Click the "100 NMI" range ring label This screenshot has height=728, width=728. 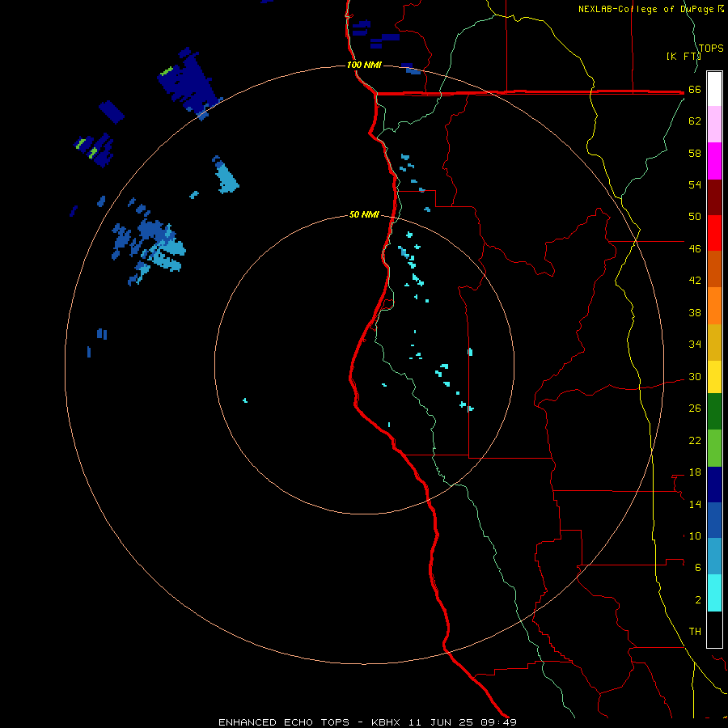(x=364, y=65)
